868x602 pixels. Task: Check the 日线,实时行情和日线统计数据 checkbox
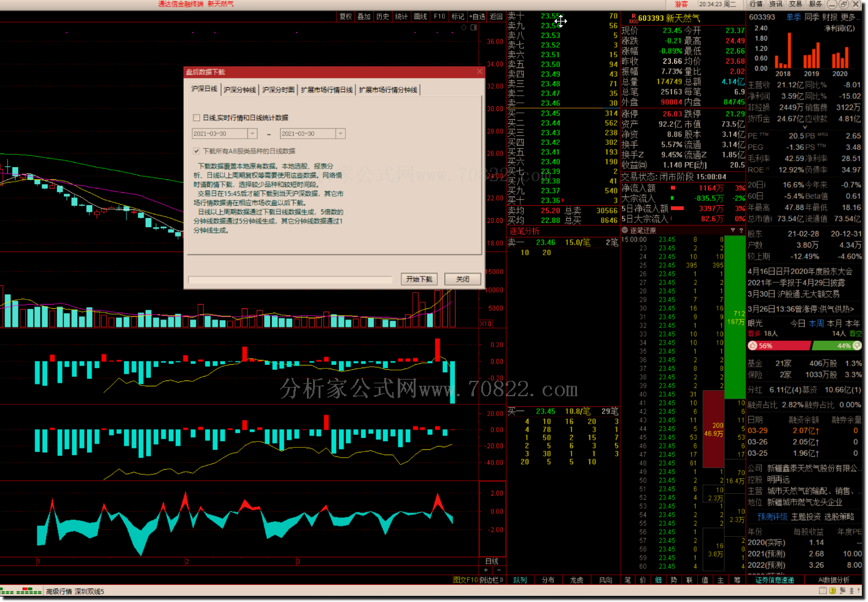point(196,117)
